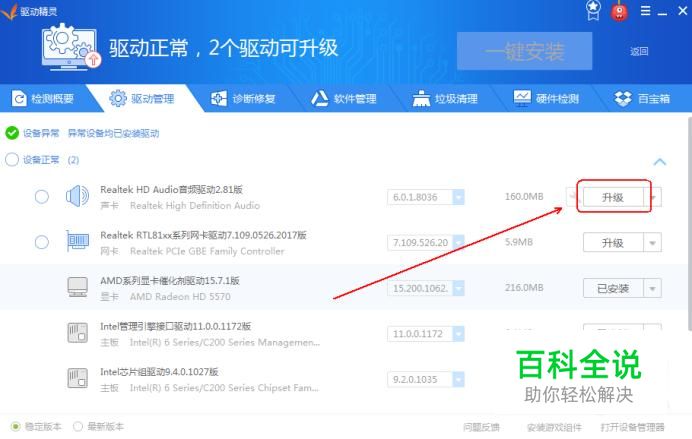692x439 pixels.
Task: Go to 硬件检测 tab
Action: pyautogui.click(x=546, y=98)
